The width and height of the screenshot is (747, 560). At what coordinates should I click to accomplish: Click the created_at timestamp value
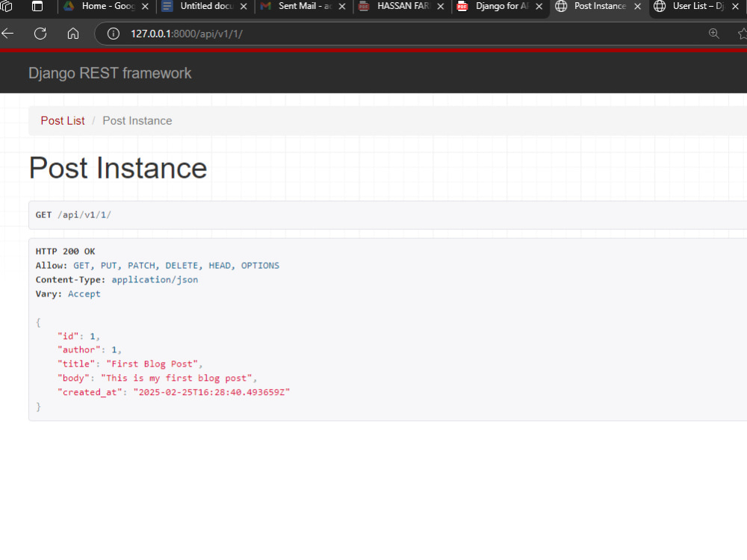tap(211, 393)
